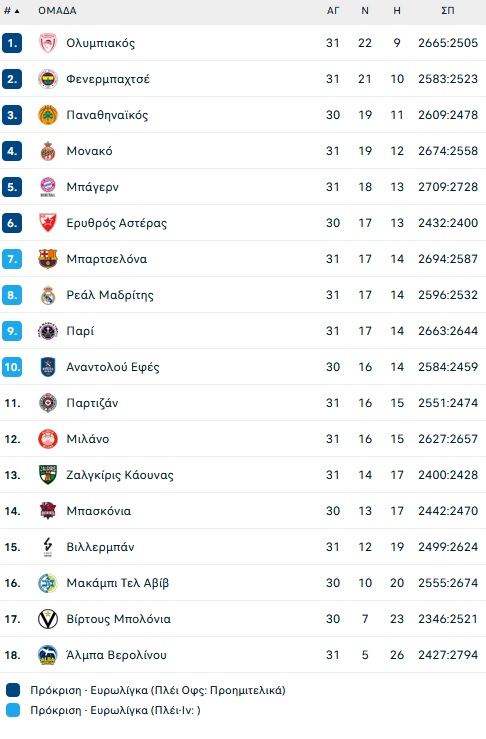
Task: Click the dark blue playoffs legend swatch
Action: click(13, 690)
